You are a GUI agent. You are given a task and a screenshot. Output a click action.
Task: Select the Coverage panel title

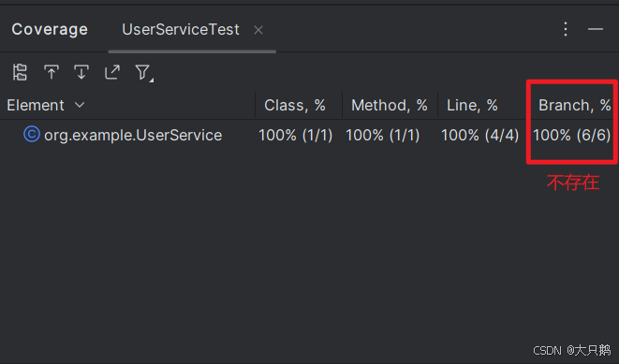50,30
